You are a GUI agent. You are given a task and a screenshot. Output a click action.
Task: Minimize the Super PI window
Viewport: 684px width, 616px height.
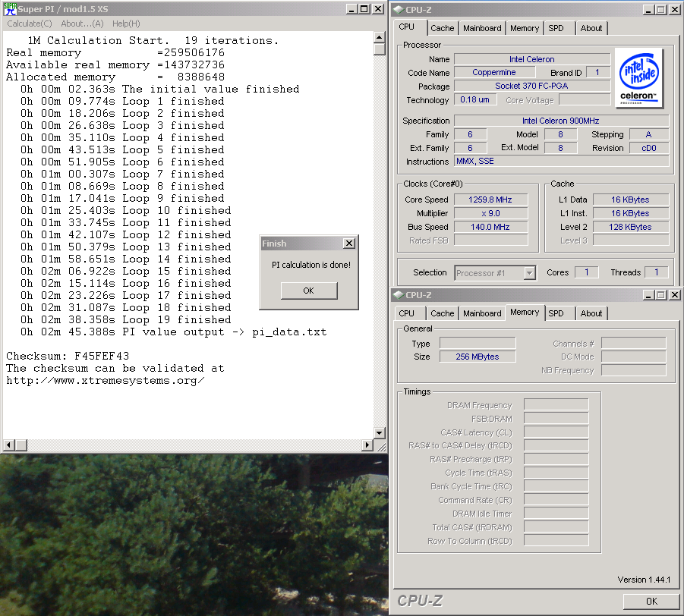pos(351,9)
